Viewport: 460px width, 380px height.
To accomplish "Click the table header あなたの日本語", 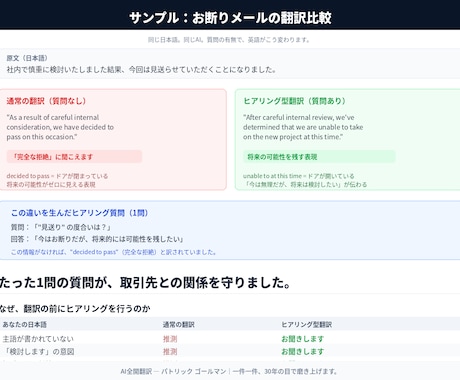I will [25, 324].
